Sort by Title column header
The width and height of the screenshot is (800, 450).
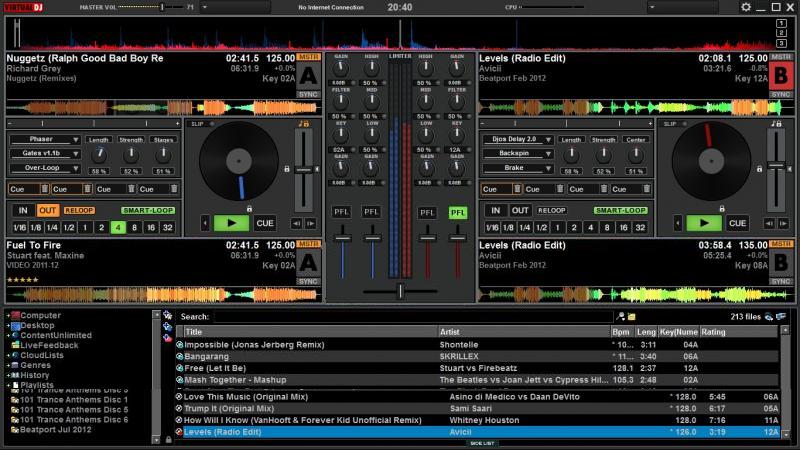pos(310,332)
